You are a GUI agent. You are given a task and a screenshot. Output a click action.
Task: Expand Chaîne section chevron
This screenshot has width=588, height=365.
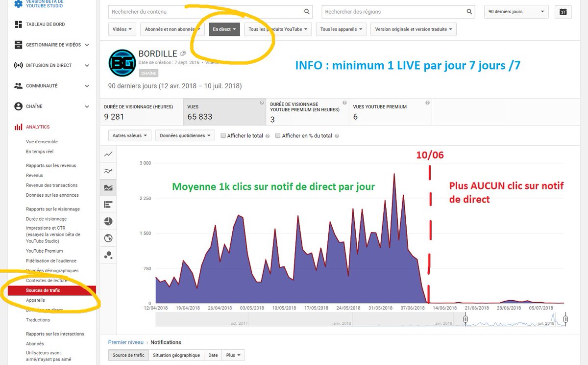point(87,106)
